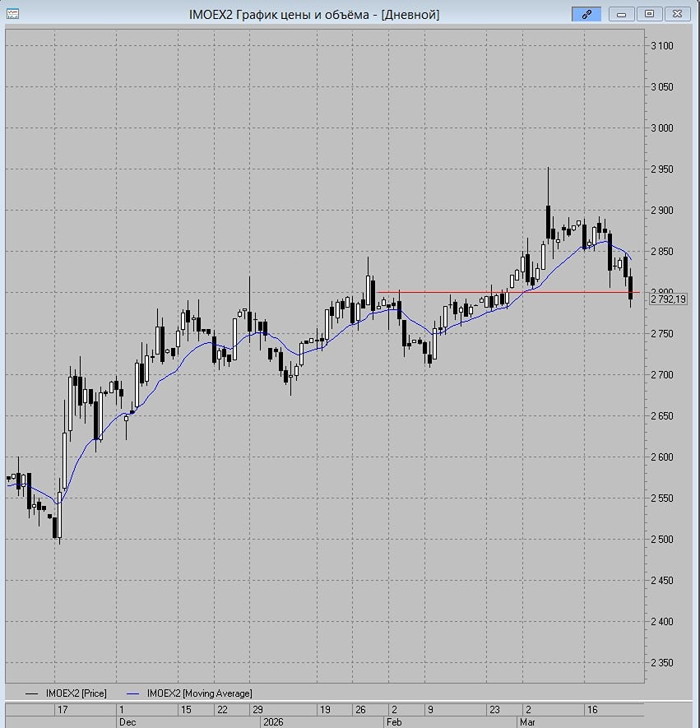
Task: Click the date 26 on time axis
Action: 360,709
